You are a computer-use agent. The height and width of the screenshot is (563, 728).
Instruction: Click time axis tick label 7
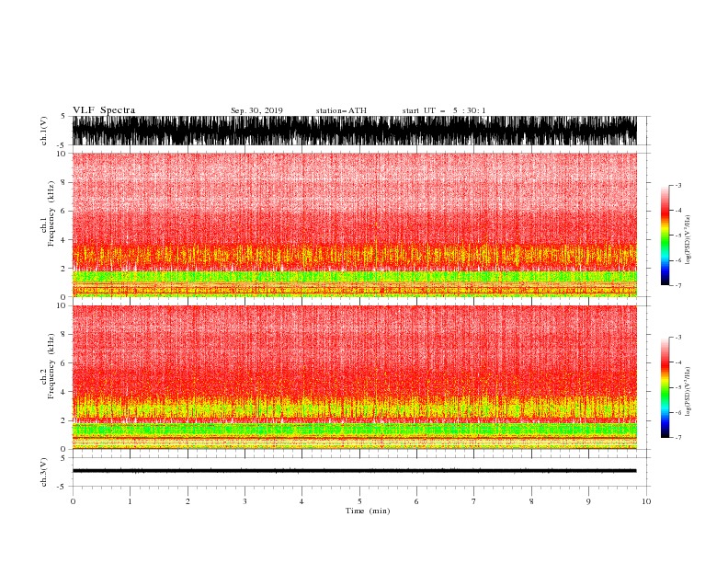tap(473, 501)
